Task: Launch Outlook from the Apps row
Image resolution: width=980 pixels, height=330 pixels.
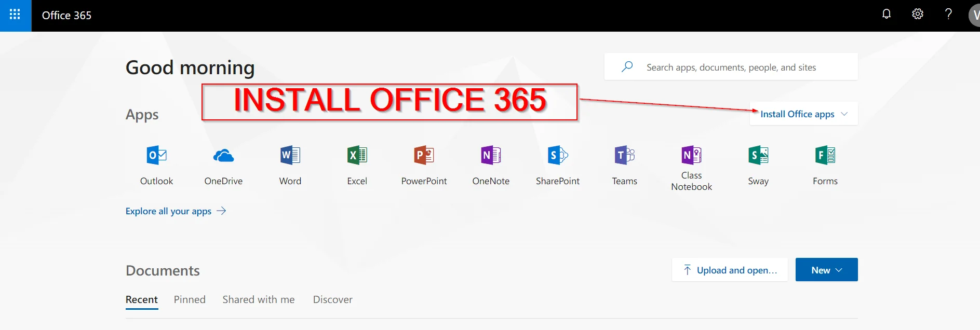Action: 156,166
